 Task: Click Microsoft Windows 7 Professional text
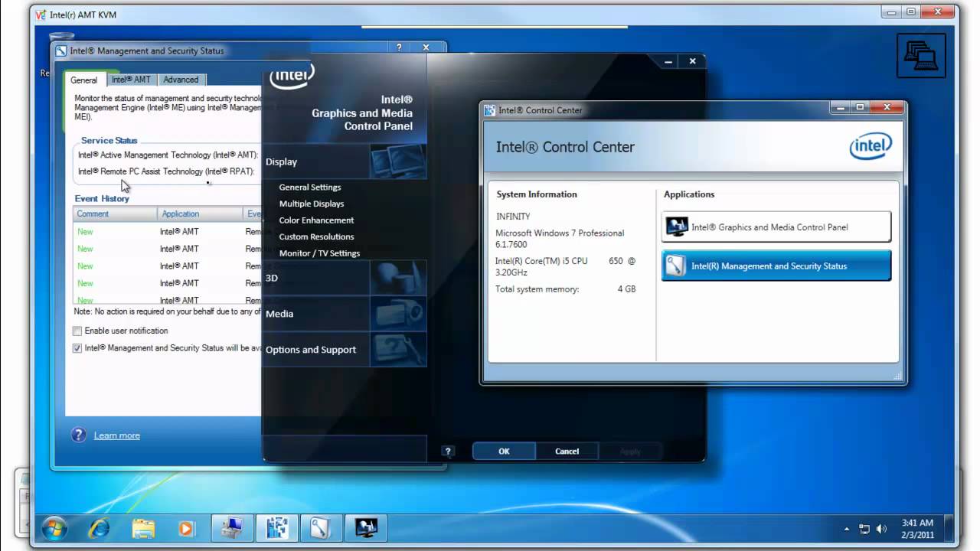(560, 238)
